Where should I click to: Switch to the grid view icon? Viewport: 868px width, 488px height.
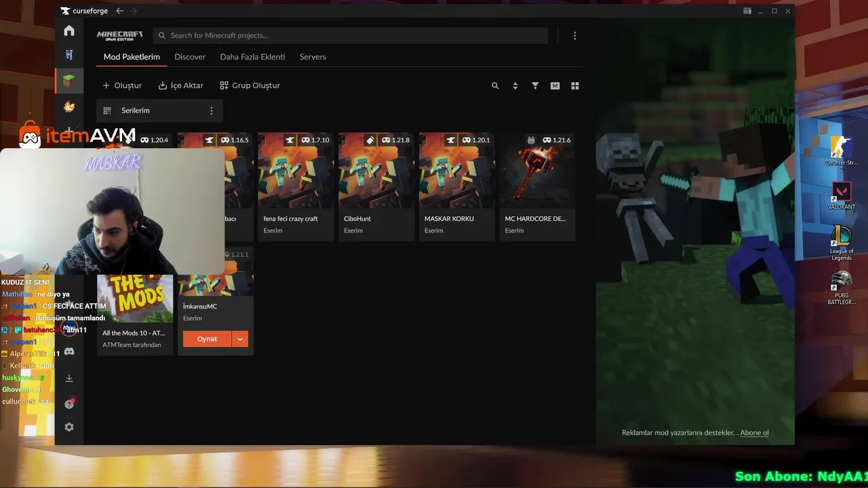coord(575,86)
